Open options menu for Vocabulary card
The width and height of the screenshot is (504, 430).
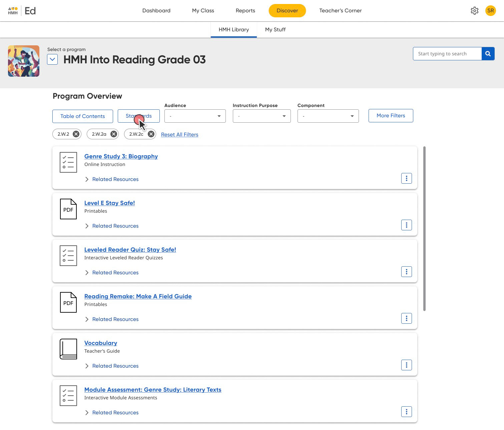pos(406,365)
